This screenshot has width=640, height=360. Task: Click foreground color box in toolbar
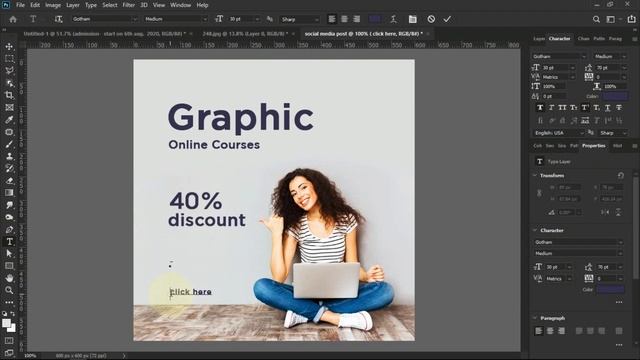6,324
